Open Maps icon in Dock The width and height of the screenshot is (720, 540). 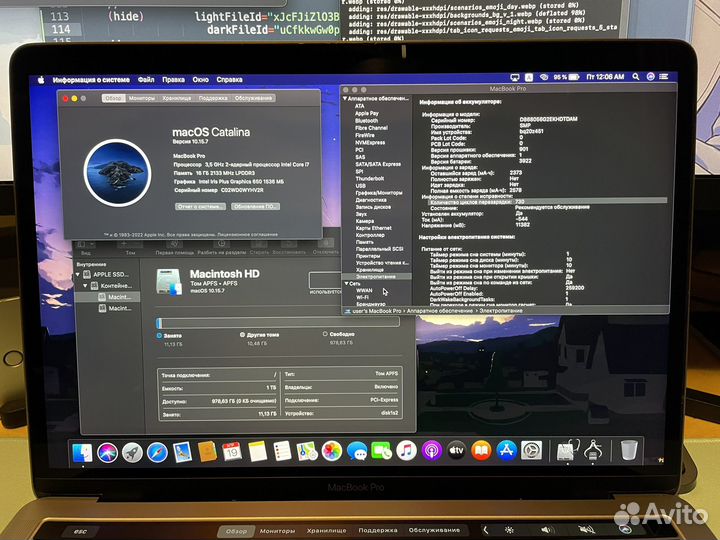pos(307,451)
